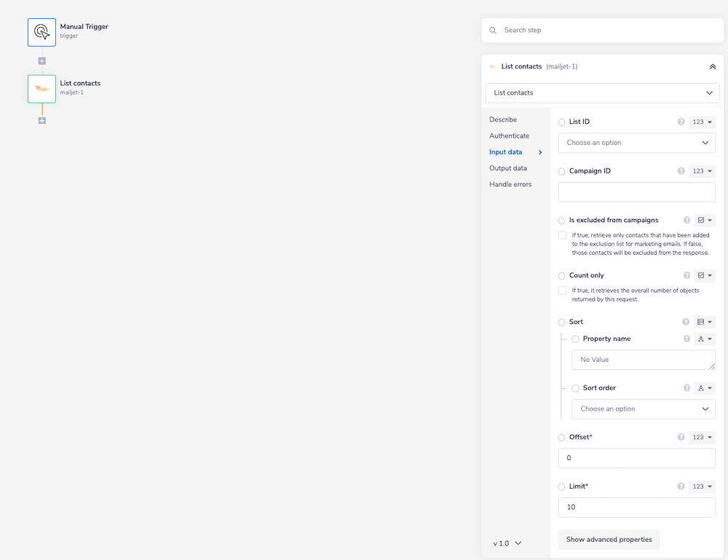
Task: Open the List contacts operation dropdown
Action: [x=602, y=93]
